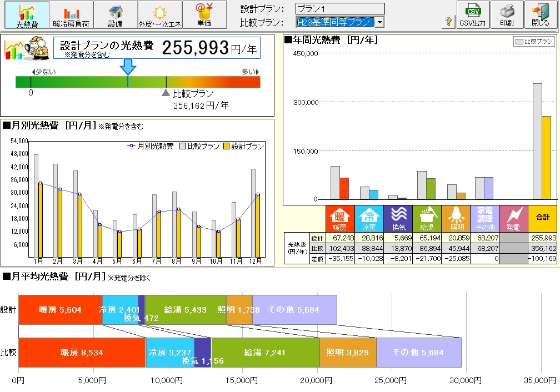Click the 閉じる close button
560x392 pixels.
[x=541, y=14]
